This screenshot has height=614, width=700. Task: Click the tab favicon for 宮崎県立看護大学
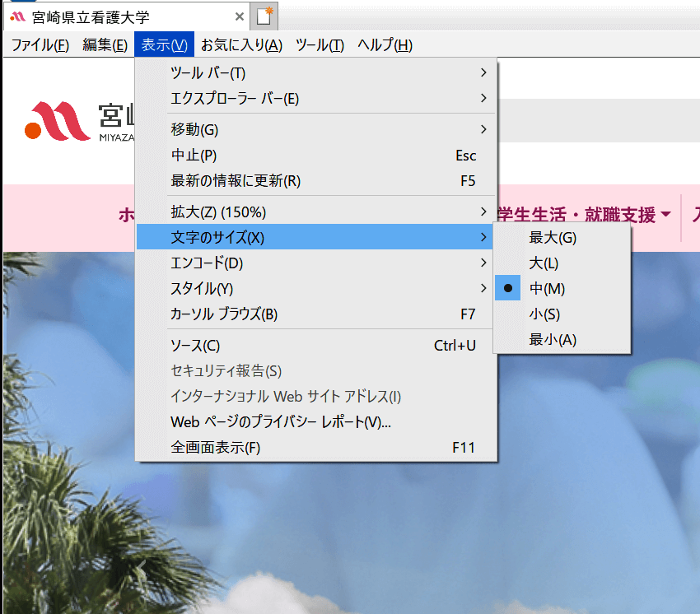[18, 17]
